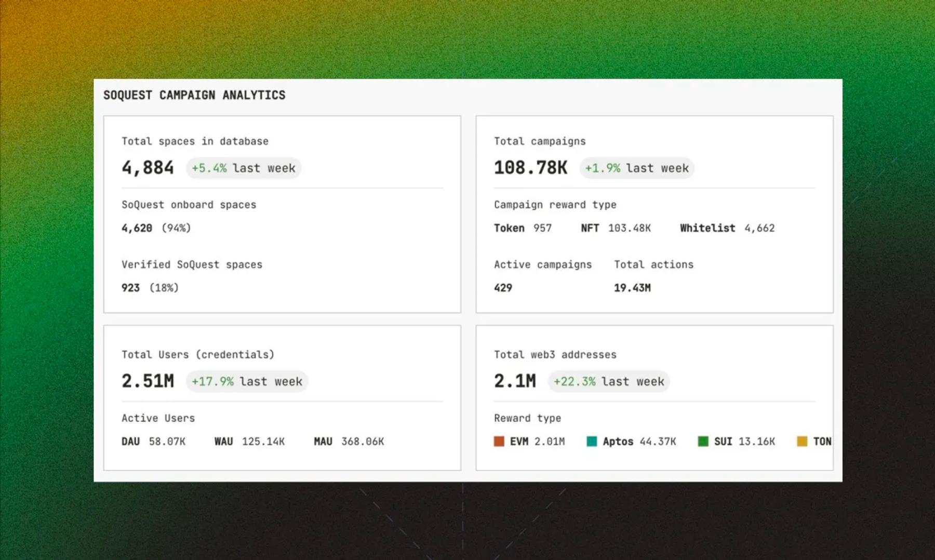The image size is (935, 560).
Task: Click the 103.48K NFT campaigns value
Action: point(630,228)
